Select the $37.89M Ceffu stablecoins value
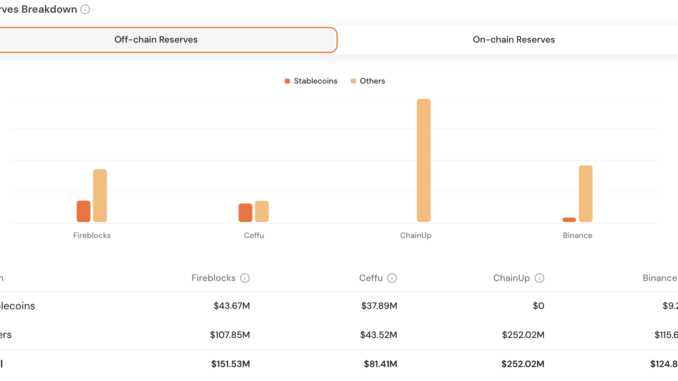 379,306
